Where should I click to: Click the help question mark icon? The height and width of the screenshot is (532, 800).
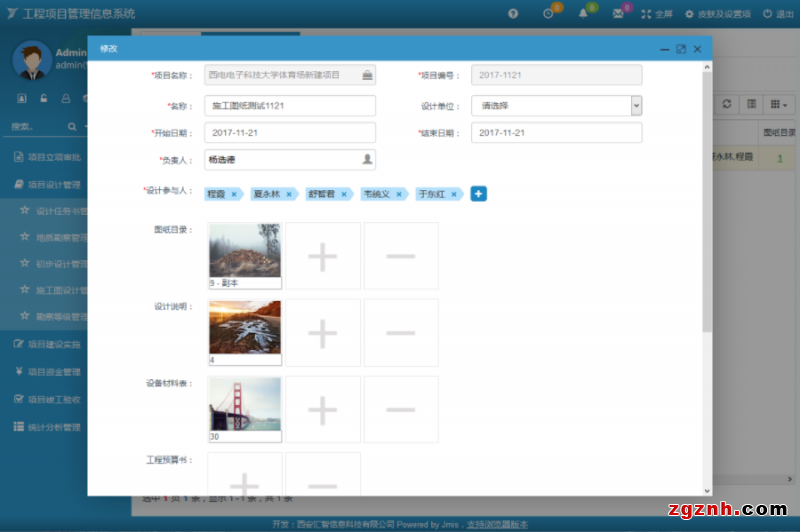click(x=513, y=14)
